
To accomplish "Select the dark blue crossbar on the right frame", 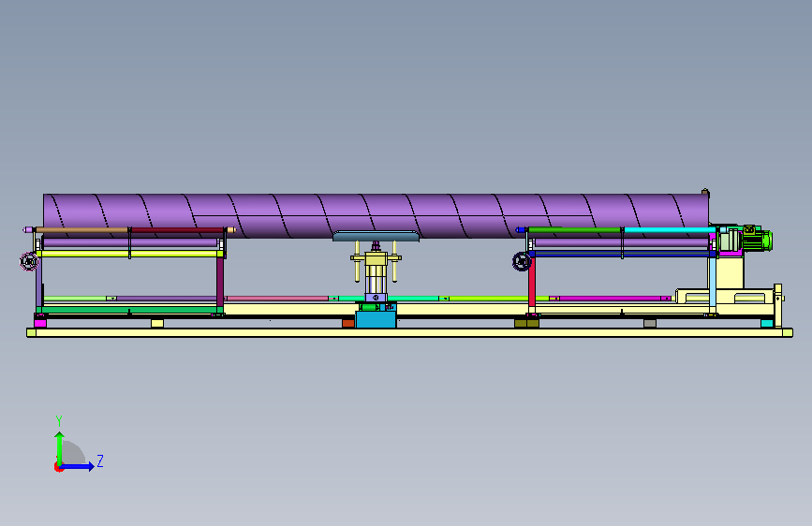I will tap(622, 254).
